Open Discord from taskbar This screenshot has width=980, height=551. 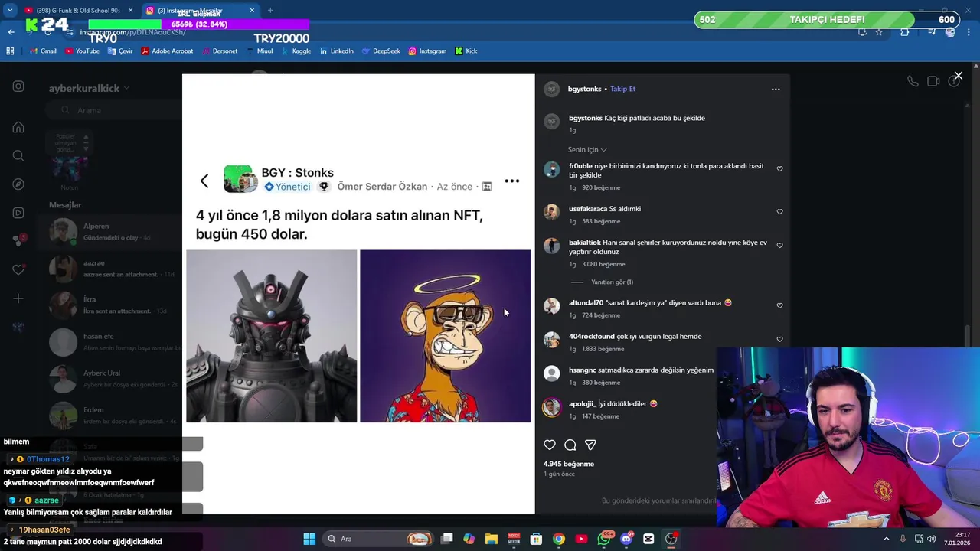click(x=627, y=539)
